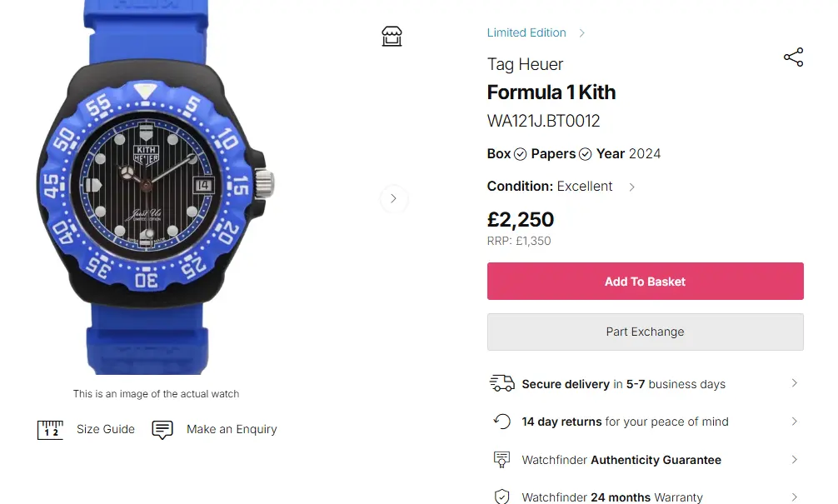Expand the Condition: Excellent details
838x504 pixels.
[631, 187]
